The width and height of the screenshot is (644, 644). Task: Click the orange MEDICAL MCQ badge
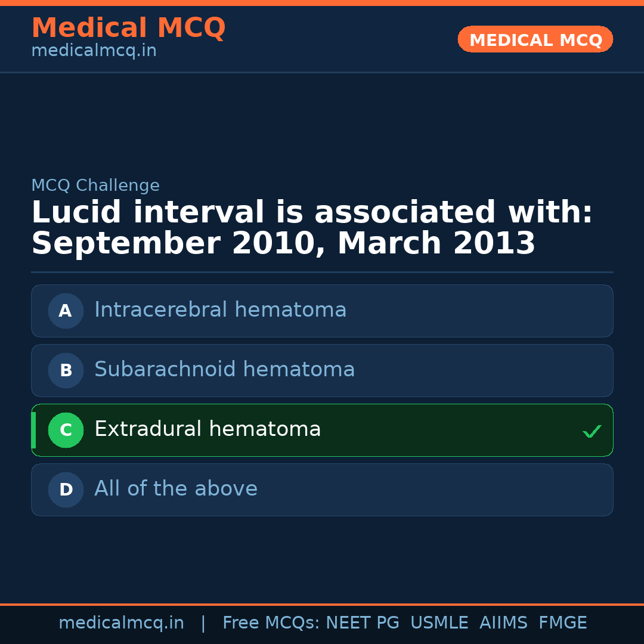[x=535, y=39]
